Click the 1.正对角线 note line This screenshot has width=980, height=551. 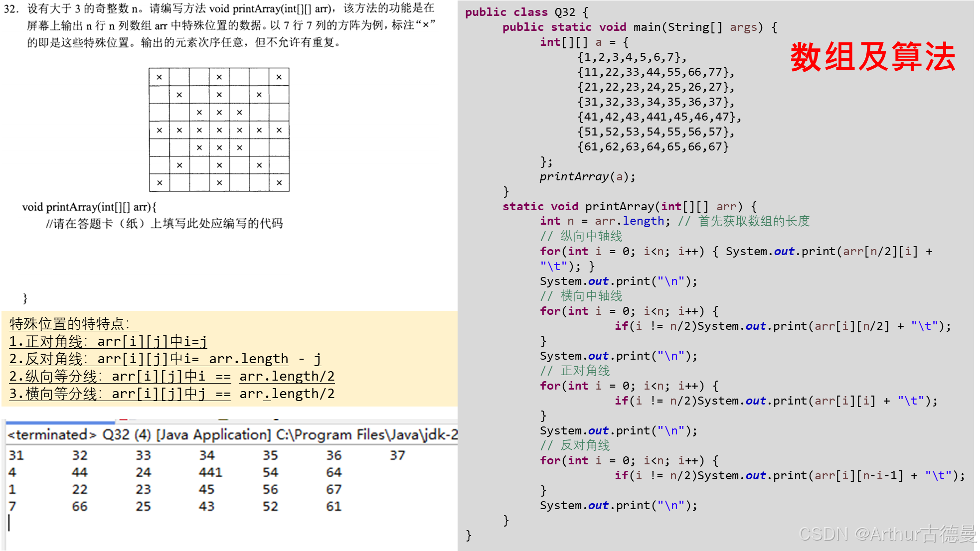pos(108,342)
